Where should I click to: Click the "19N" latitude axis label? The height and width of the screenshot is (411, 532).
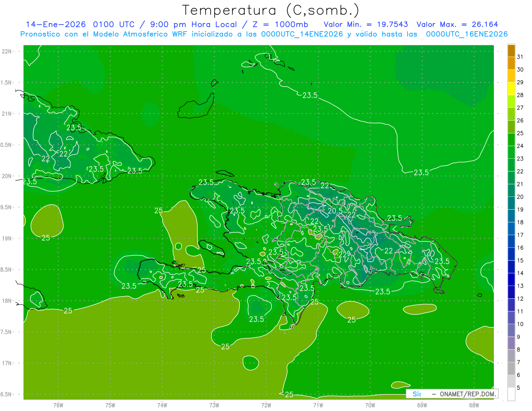tap(7, 239)
